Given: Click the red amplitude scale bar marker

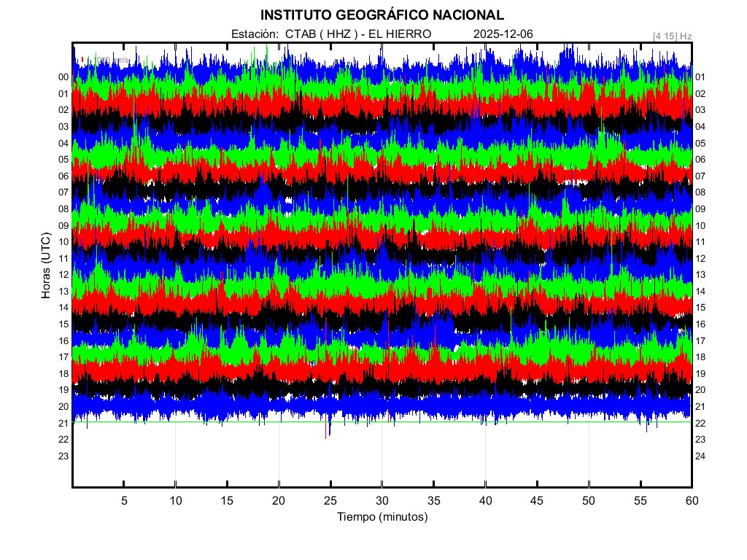Looking at the screenshot, I should (82, 59).
